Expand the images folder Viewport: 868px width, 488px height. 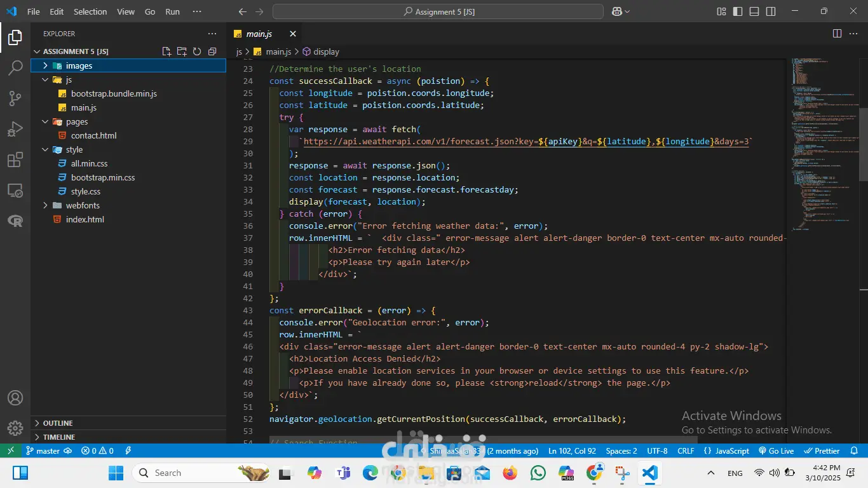tap(79, 65)
